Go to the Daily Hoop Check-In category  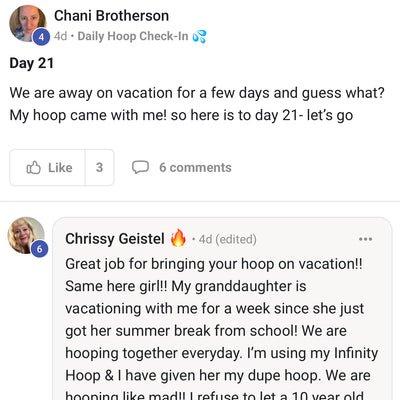point(133,36)
